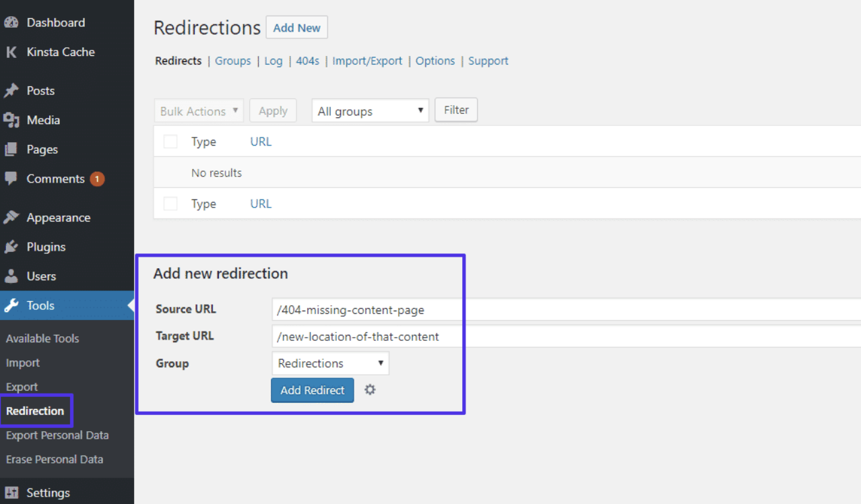Click the Type label in table footer
The height and width of the screenshot is (504, 861).
point(203,203)
